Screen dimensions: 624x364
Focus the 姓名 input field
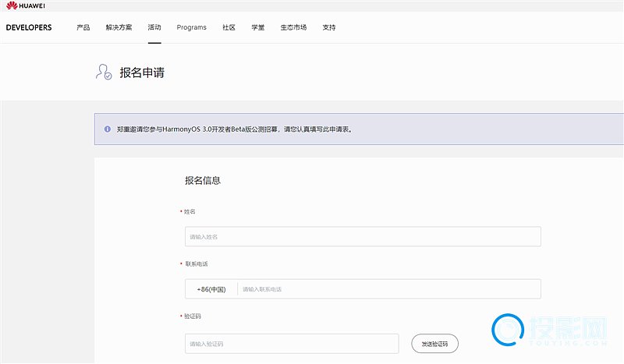[363, 237]
